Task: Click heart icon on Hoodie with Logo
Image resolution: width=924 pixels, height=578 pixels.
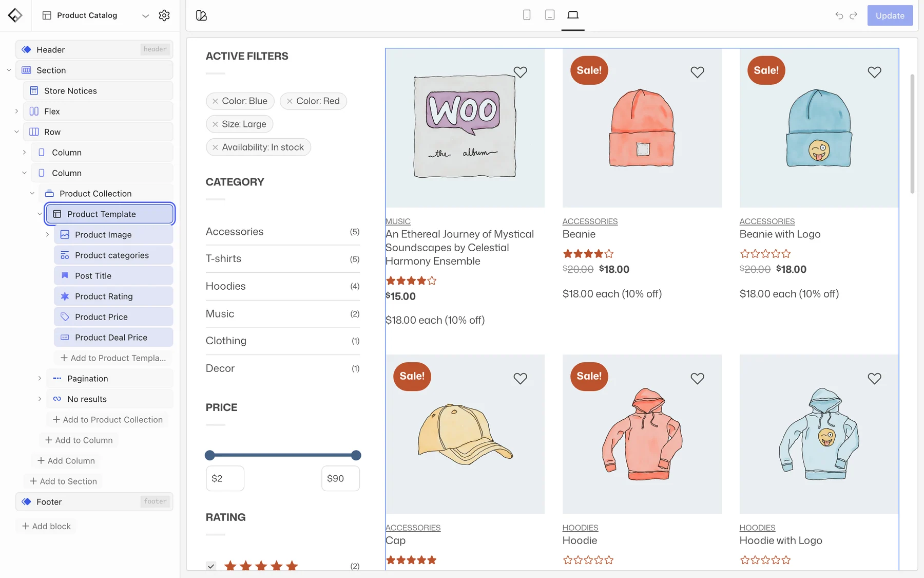Action: tap(874, 378)
